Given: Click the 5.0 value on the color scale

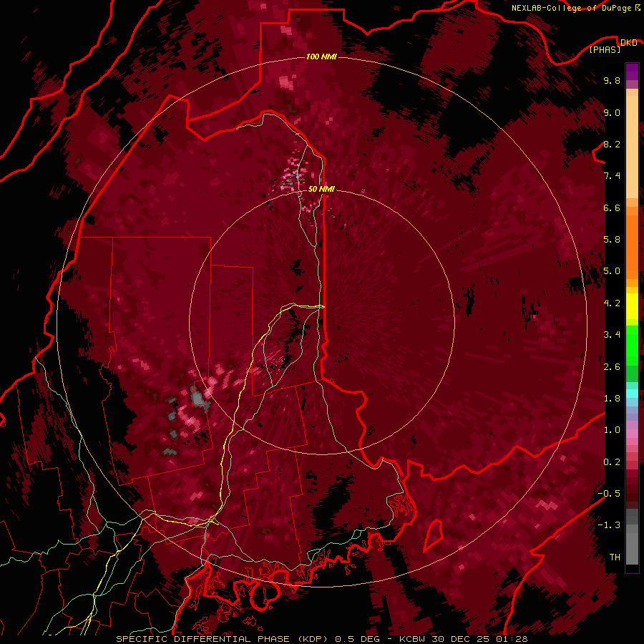Looking at the screenshot, I should click(x=612, y=271).
